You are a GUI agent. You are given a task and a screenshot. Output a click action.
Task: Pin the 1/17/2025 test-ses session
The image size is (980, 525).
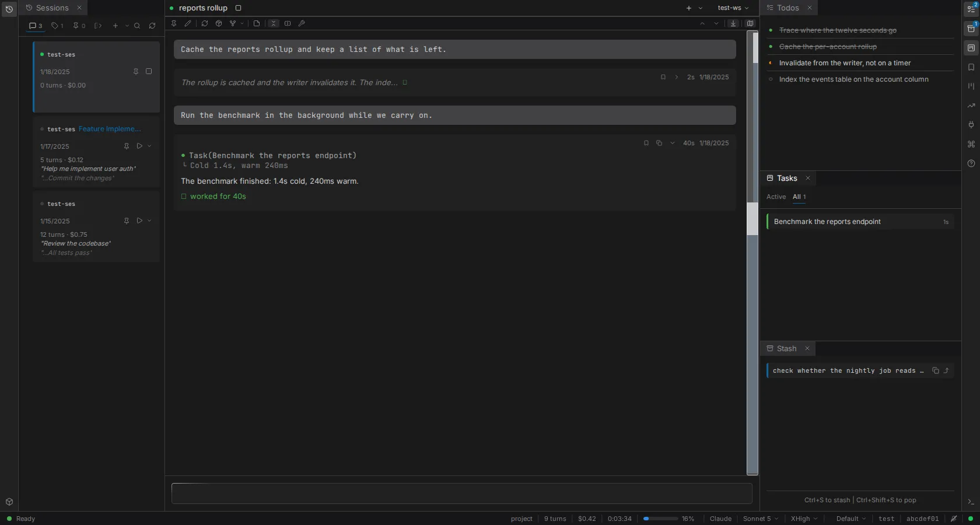tap(127, 146)
